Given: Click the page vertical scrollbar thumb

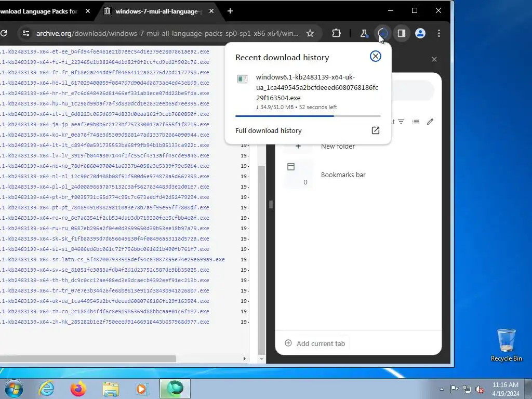Looking at the screenshot, I should (x=261, y=260).
